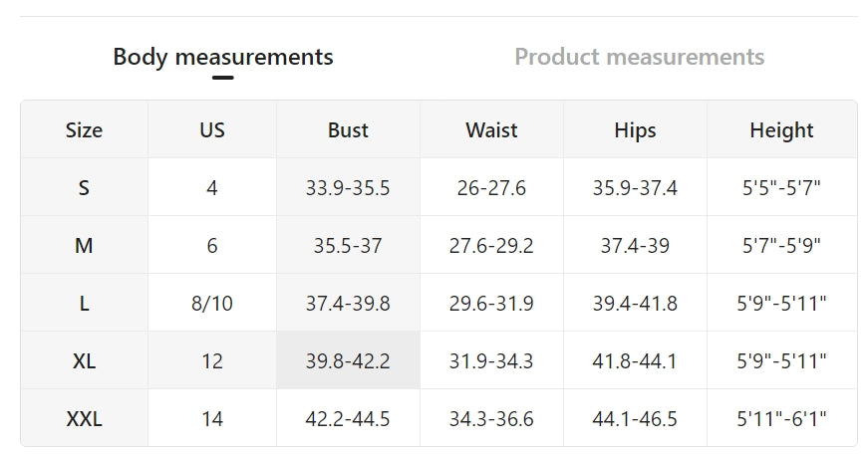Click the XL size row label
868x455 pixels.
click(x=84, y=361)
